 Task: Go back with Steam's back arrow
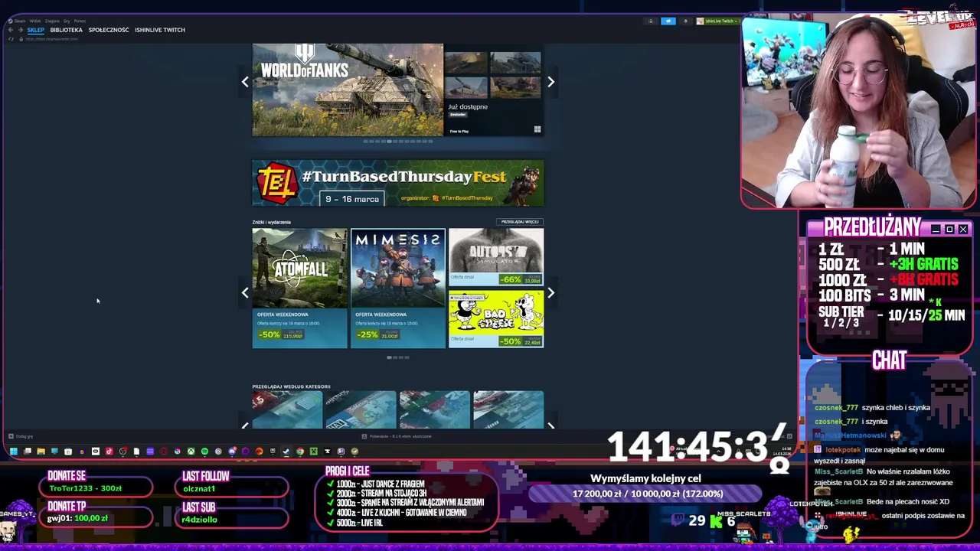pyautogui.click(x=11, y=30)
